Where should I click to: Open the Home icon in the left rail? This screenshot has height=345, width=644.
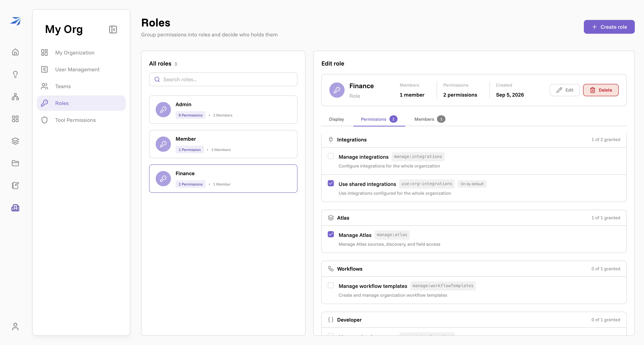tap(15, 52)
